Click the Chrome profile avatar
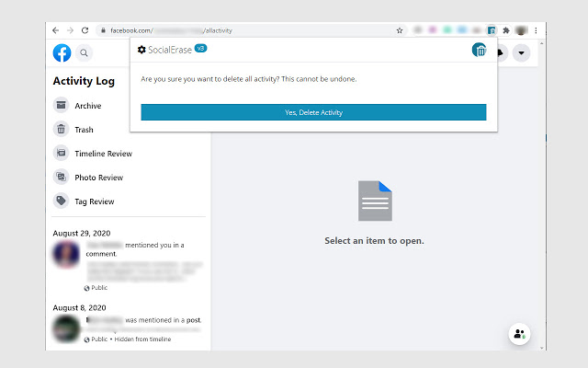 pyautogui.click(x=521, y=30)
